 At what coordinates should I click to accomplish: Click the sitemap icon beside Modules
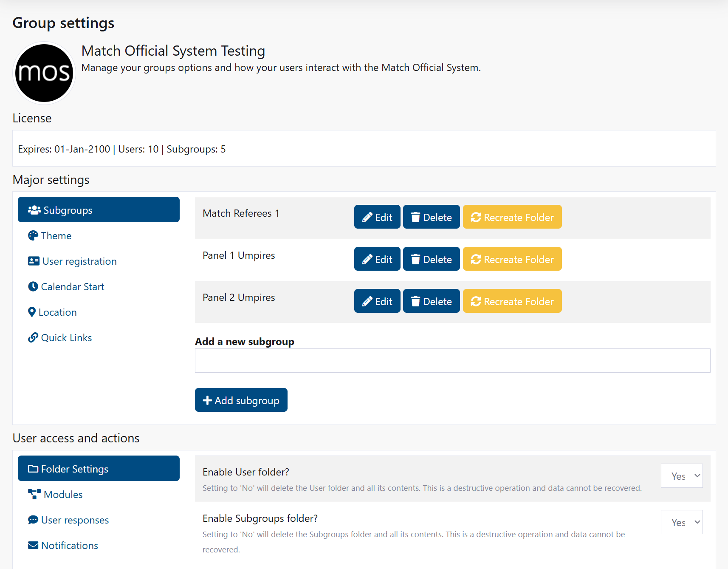point(34,494)
